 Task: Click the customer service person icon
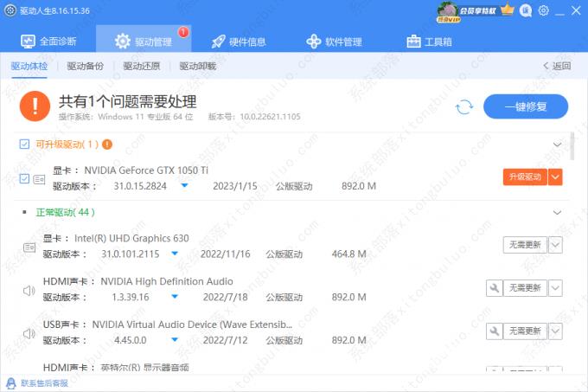[x=11, y=383]
